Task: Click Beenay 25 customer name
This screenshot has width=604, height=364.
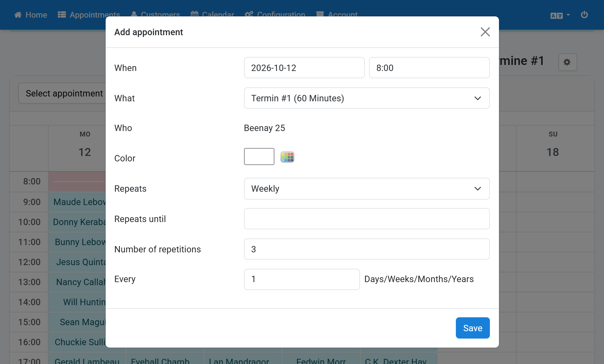Action: (x=264, y=128)
